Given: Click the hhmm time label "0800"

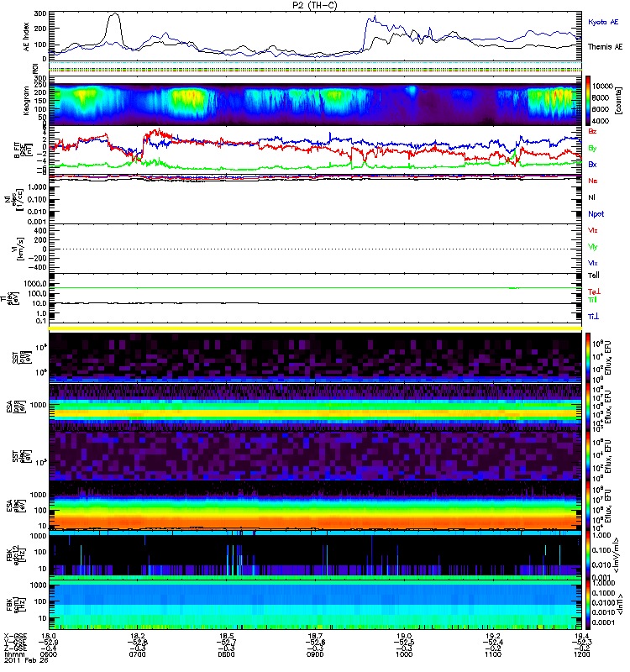Looking at the screenshot, I should coord(226,654).
